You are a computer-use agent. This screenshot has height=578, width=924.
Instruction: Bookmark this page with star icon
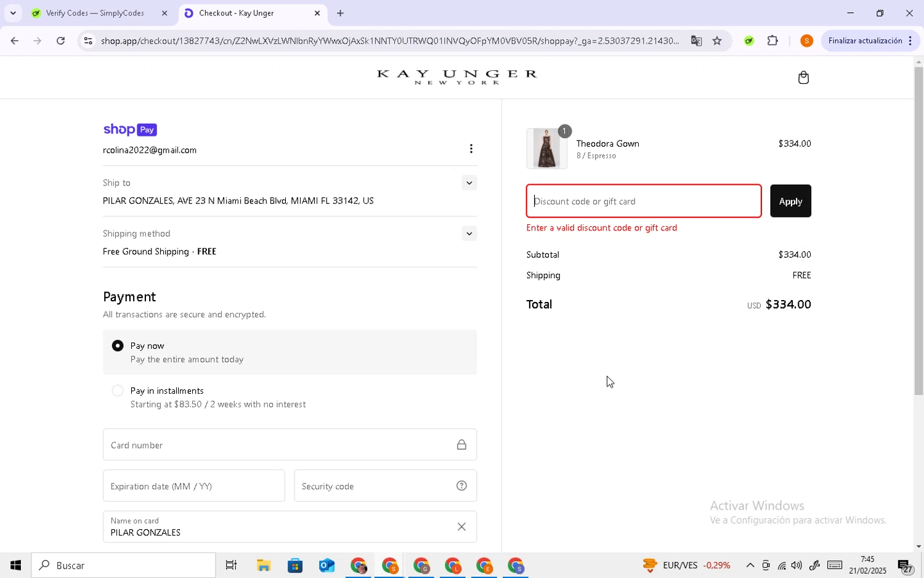pyautogui.click(x=717, y=41)
